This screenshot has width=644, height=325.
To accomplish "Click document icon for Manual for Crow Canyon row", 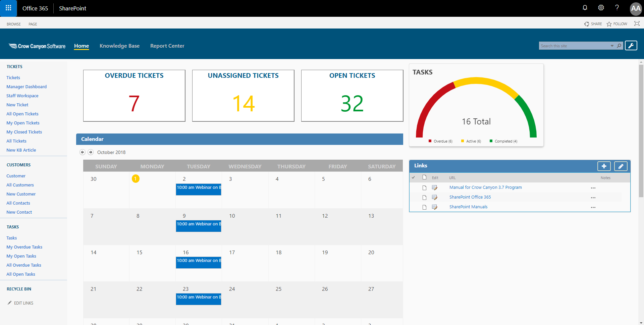I will (424, 188).
